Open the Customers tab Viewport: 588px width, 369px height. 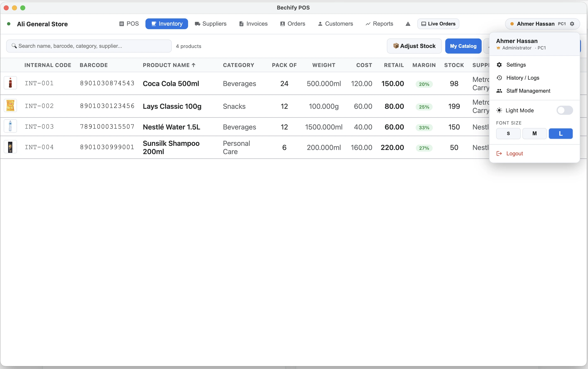(x=335, y=24)
